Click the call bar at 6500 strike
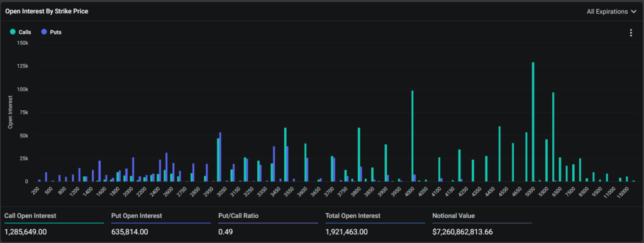644x243 pixels. click(x=553, y=137)
